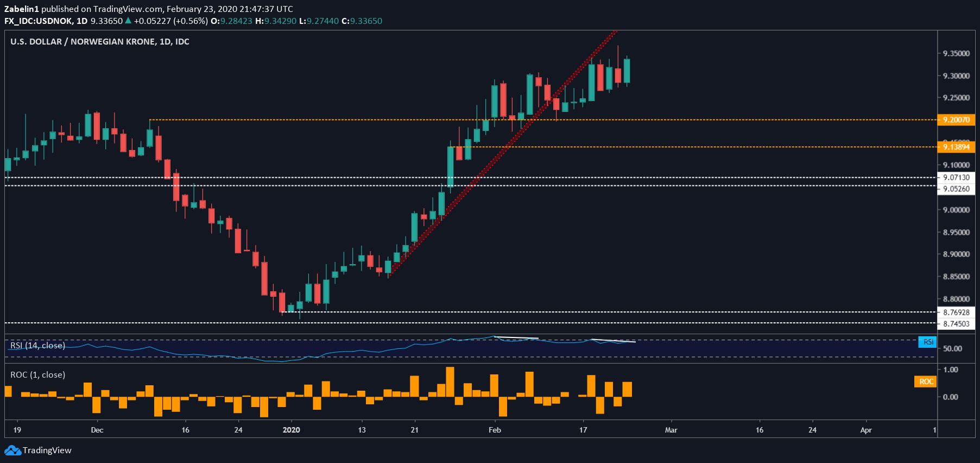Image resolution: width=980 pixels, height=463 pixels.
Task: Click the Apr date axis label
Action: [x=866, y=430]
